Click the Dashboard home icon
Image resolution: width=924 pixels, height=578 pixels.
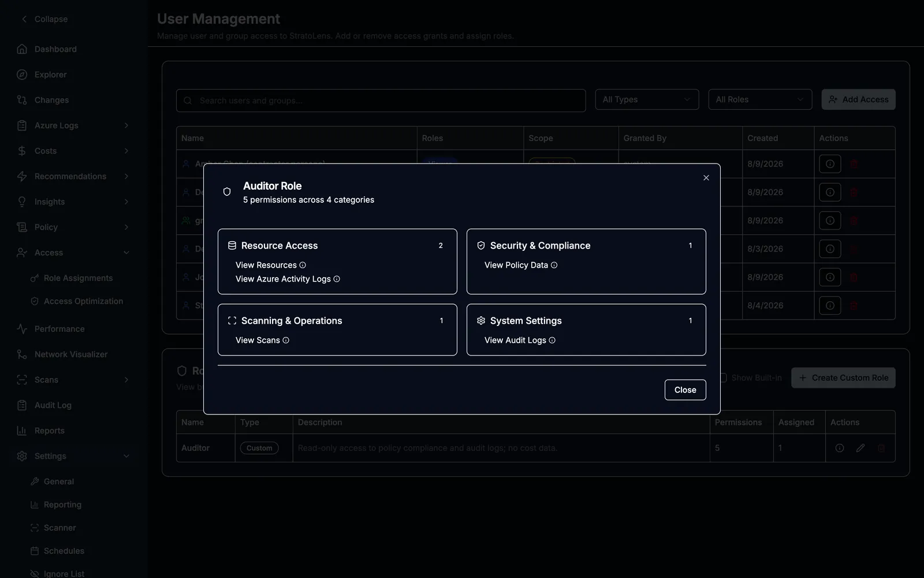tap(22, 49)
